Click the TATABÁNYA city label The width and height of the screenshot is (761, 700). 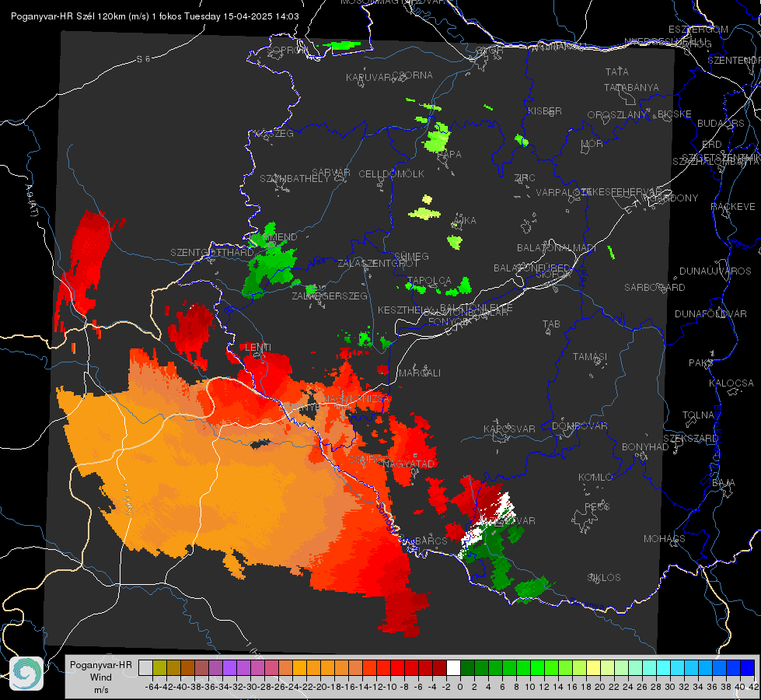point(631,87)
